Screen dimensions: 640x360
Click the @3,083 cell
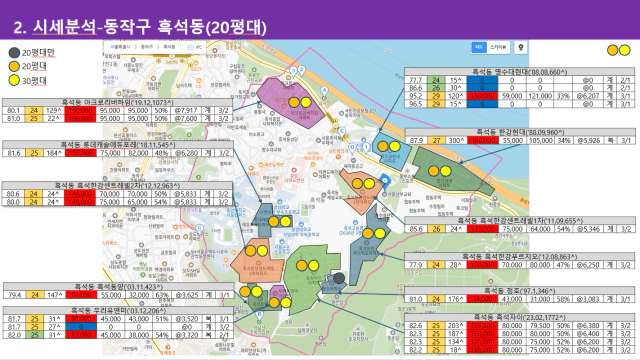[x=588, y=299]
